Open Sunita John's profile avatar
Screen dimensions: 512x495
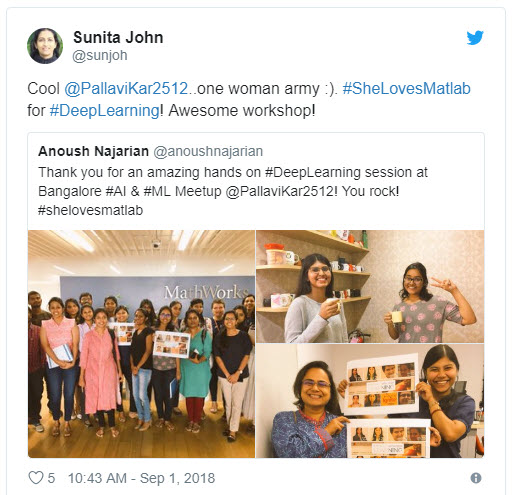[45, 46]
